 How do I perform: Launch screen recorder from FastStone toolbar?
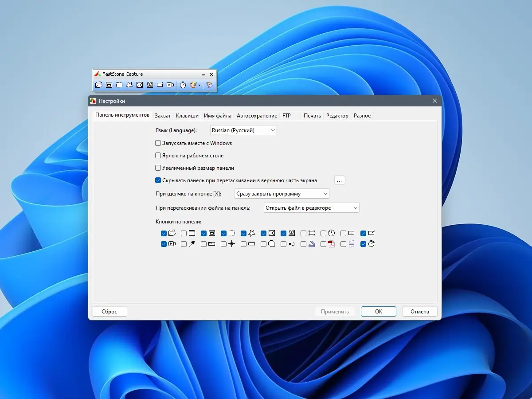point(170,85)
